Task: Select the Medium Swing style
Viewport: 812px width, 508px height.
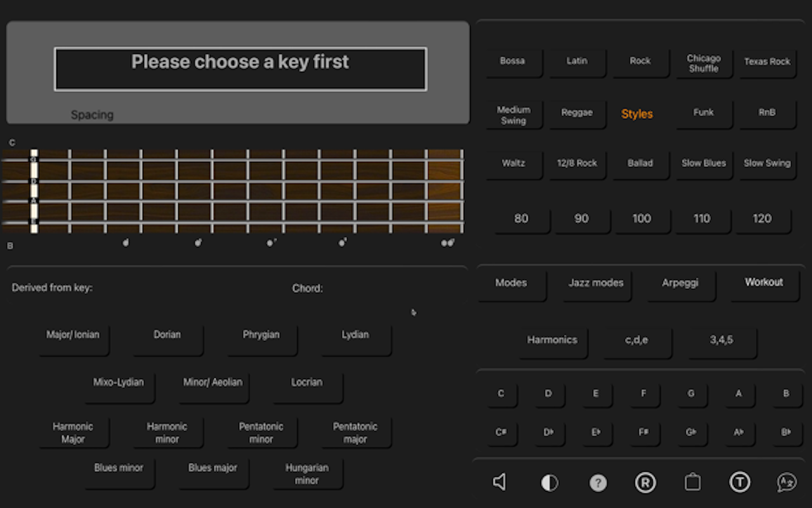Action: click(513, 114)
